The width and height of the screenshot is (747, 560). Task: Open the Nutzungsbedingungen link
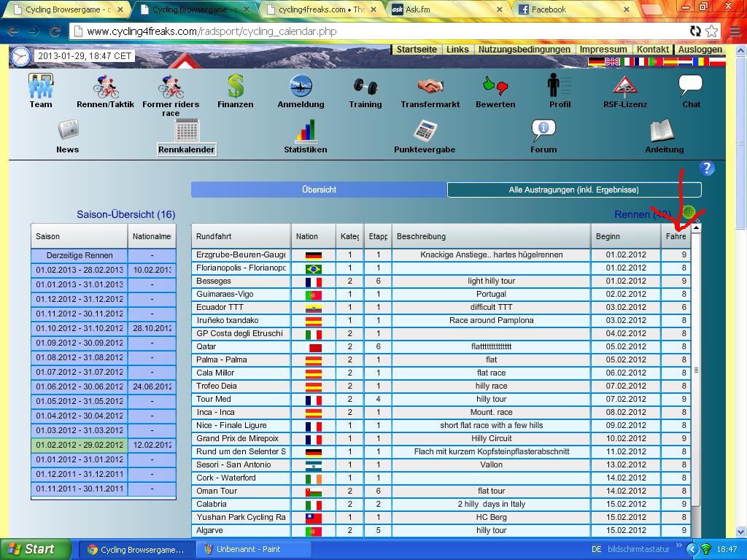click(x=524, y=50)
